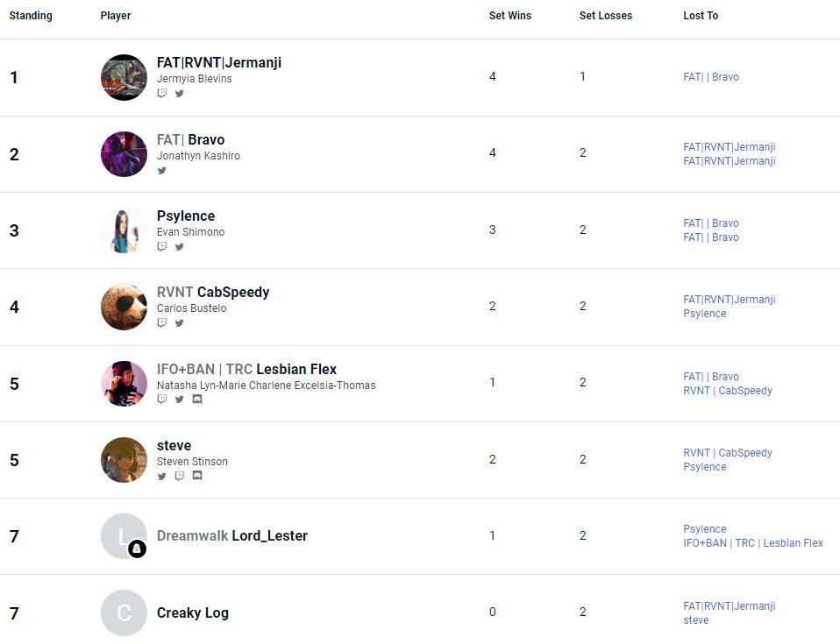Open Creaky Log's placeholder avatar

pos(124,612)
